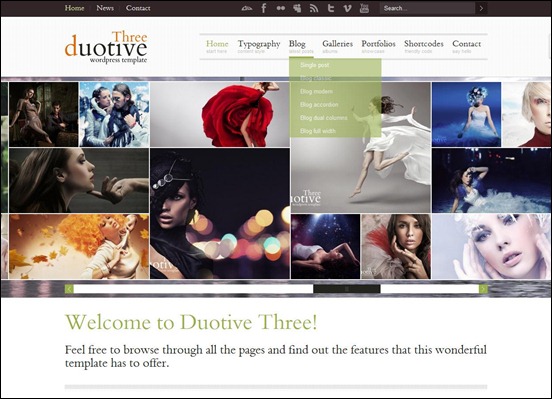Open the Shortcodes menu item
This screenshot has width=552, height=399.
point(424,46)
